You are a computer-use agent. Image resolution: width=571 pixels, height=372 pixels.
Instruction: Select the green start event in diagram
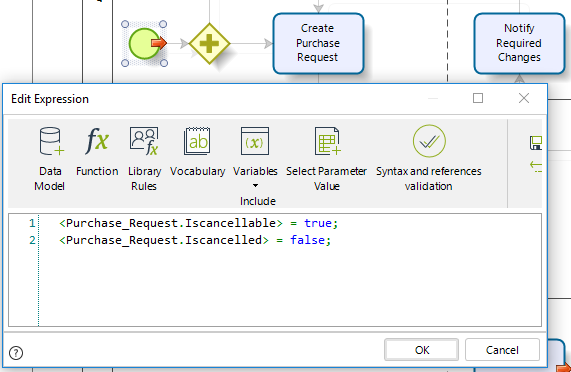[145, 44]
